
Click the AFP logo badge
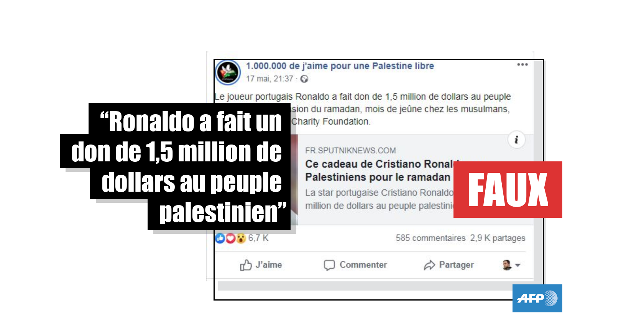pos(537,298)
